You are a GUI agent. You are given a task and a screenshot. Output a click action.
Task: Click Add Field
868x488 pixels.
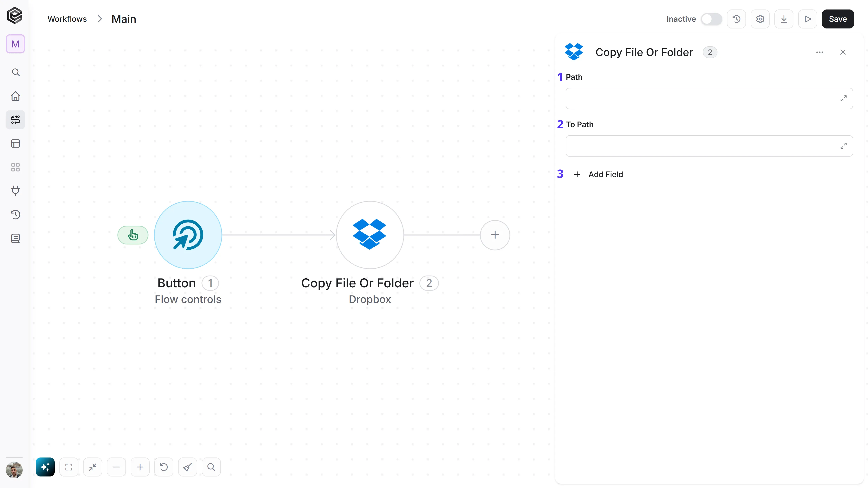(598, 174)
